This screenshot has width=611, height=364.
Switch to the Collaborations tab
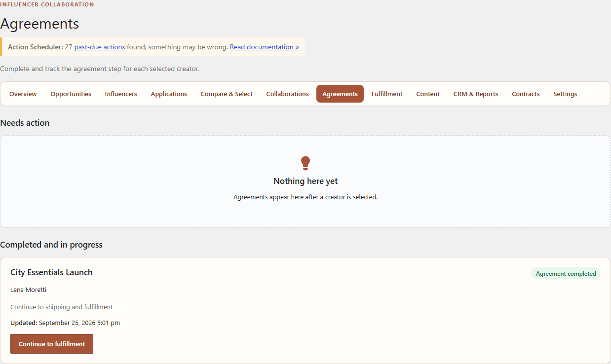(x=287, y=94)
